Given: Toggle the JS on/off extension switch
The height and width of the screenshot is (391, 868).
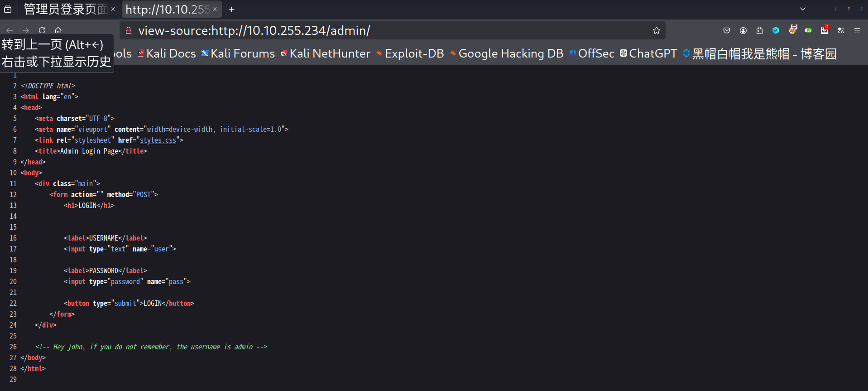Looking at the screenshot, I should (808, 30).
